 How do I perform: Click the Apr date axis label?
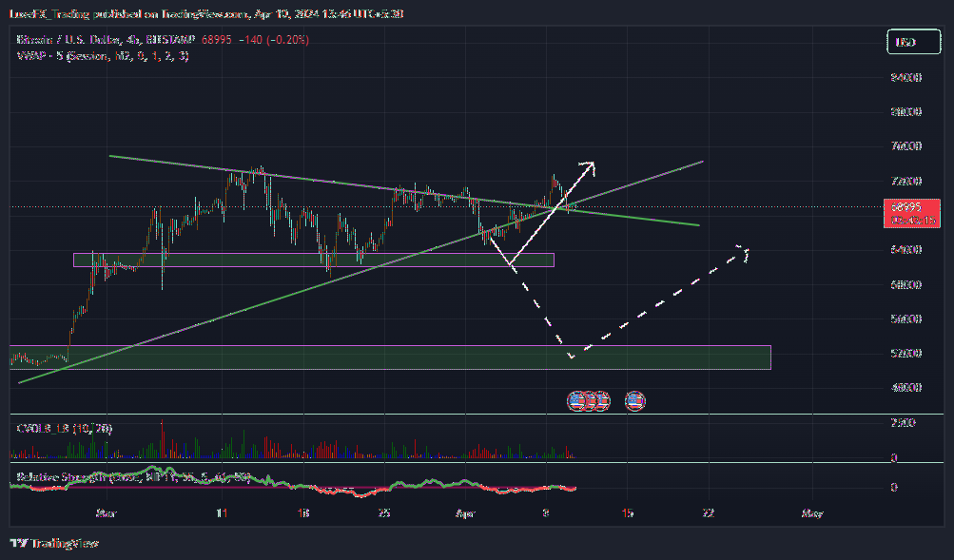tap(465, 513)
